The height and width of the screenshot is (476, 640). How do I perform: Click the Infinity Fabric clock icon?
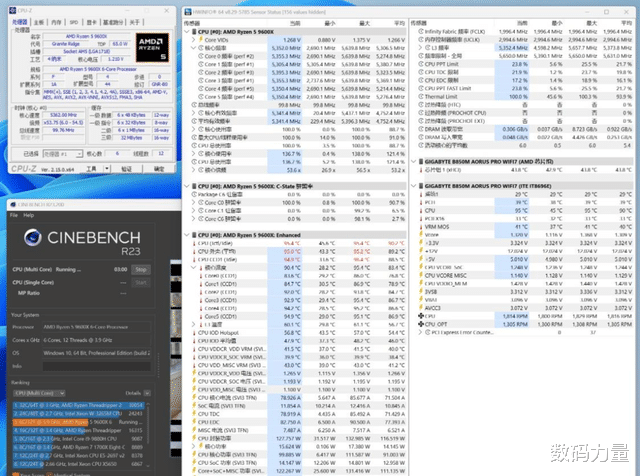click(421, 31)
